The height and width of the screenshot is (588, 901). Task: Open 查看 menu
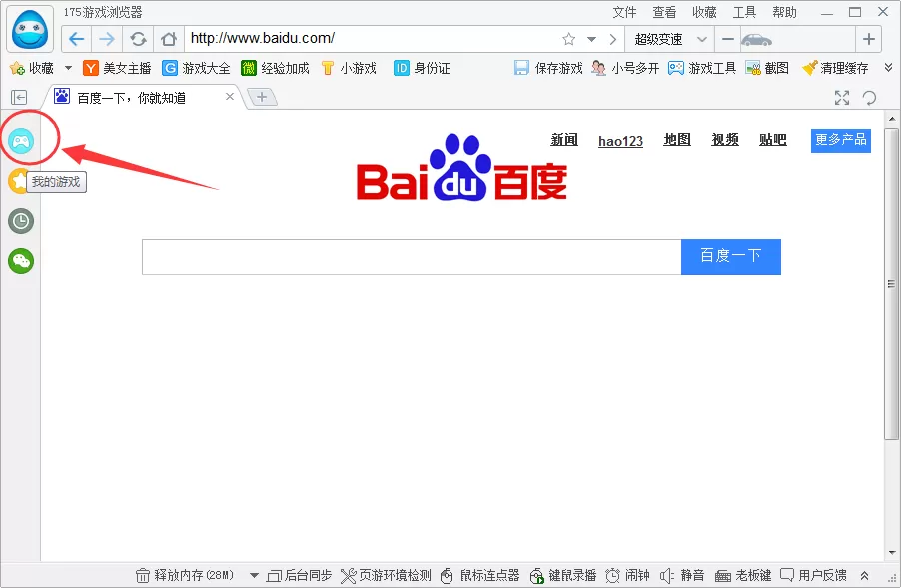[664, 12]
